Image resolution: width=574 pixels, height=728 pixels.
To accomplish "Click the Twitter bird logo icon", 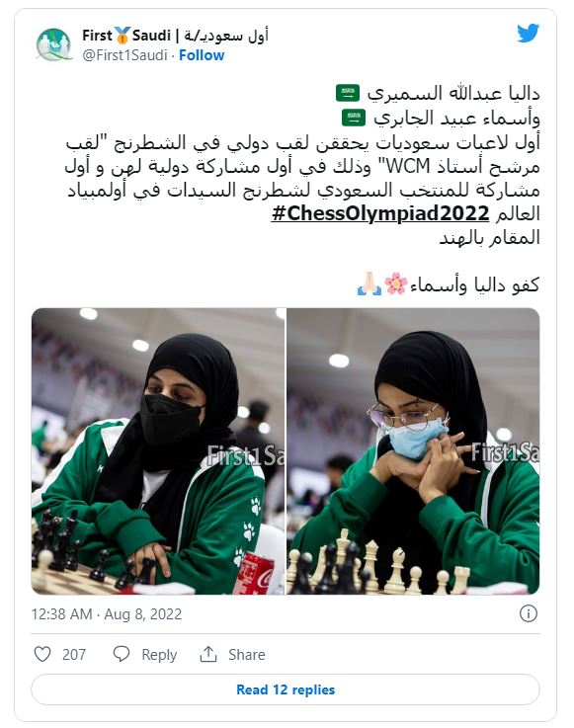I will click(528, 33).
